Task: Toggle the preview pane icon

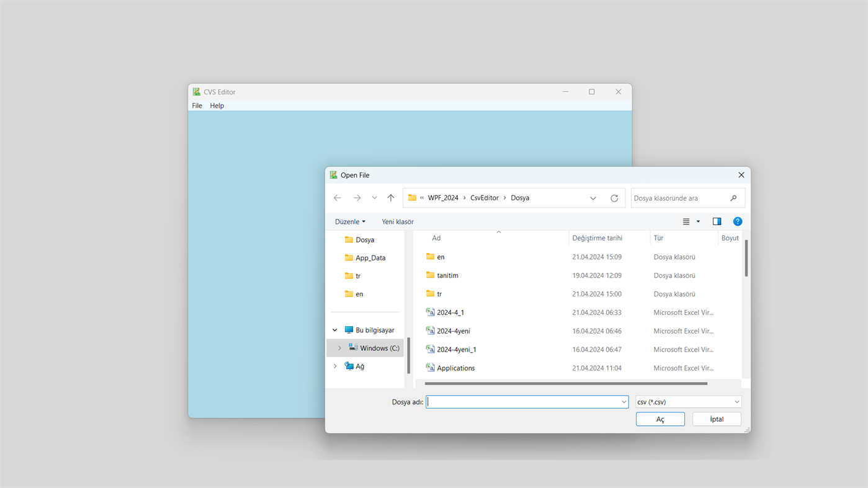Action: pos(717,221)
